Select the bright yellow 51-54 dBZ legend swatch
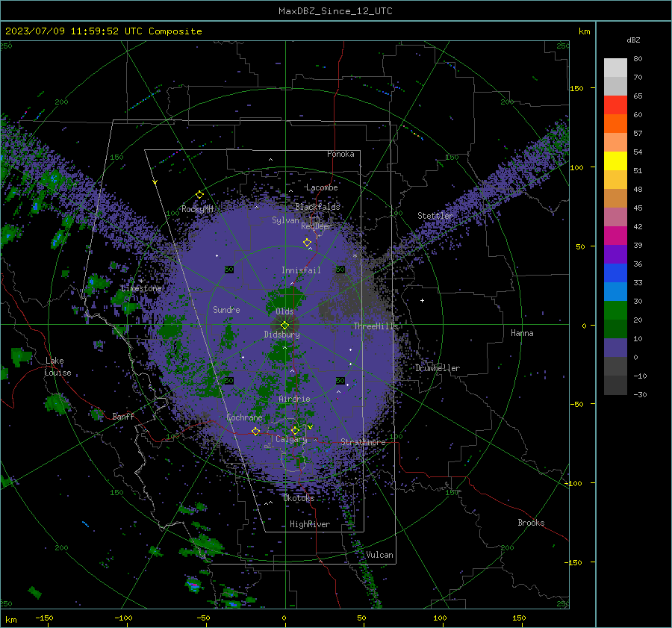The width and height of the screenshot is (672, 628). 615,161
